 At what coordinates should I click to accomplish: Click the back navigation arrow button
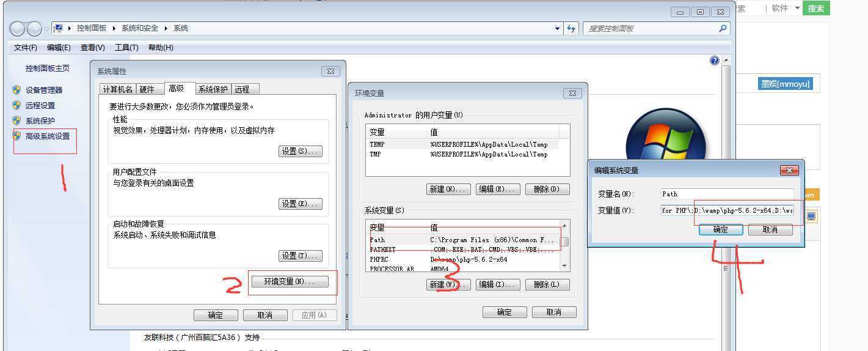tap(18, 29)
